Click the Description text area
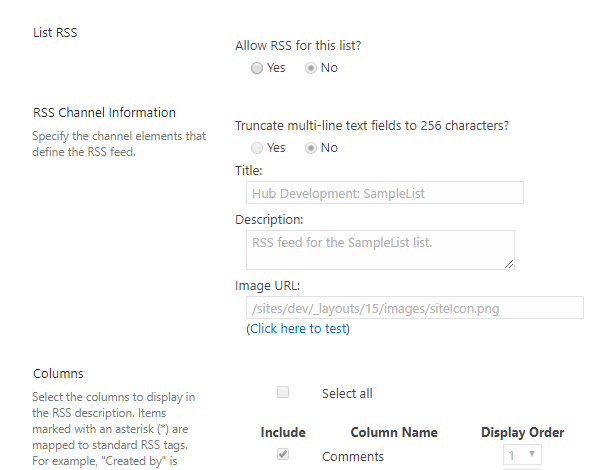 [380, 250]
